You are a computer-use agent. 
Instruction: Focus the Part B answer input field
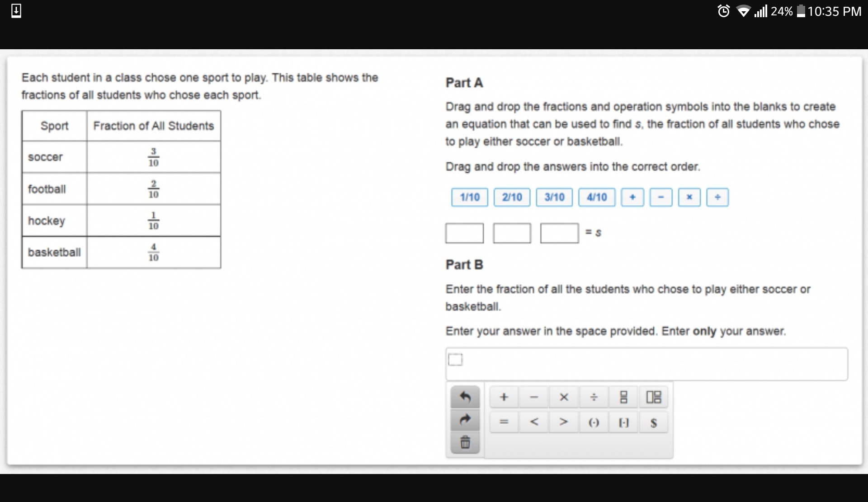[646, 364]
